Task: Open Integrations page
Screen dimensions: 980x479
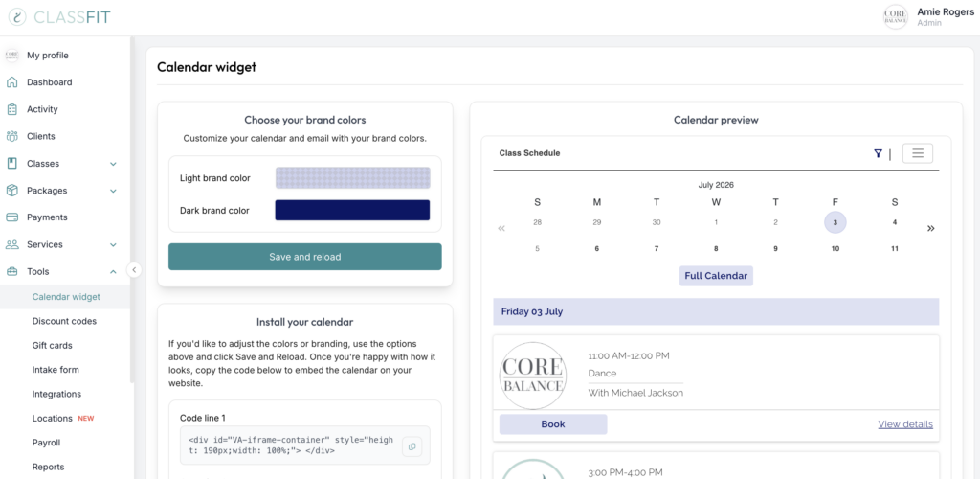Action: click(56, 395)
